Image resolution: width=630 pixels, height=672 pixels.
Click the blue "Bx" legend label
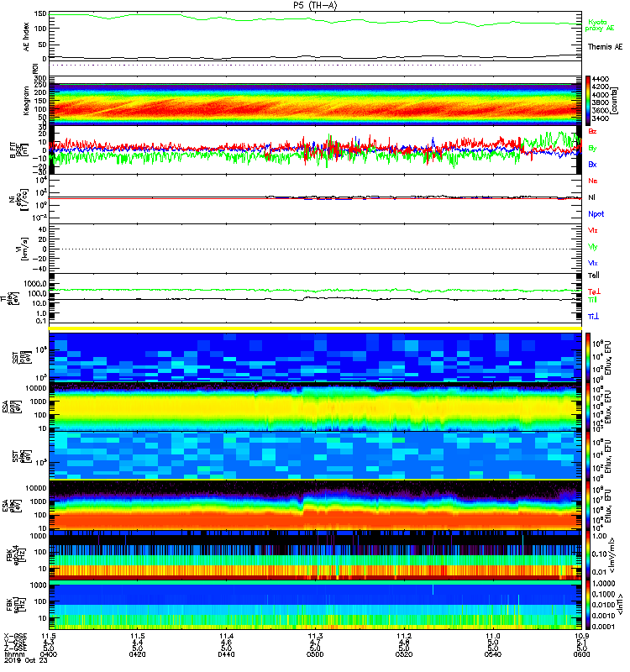(x=592, y=165)
